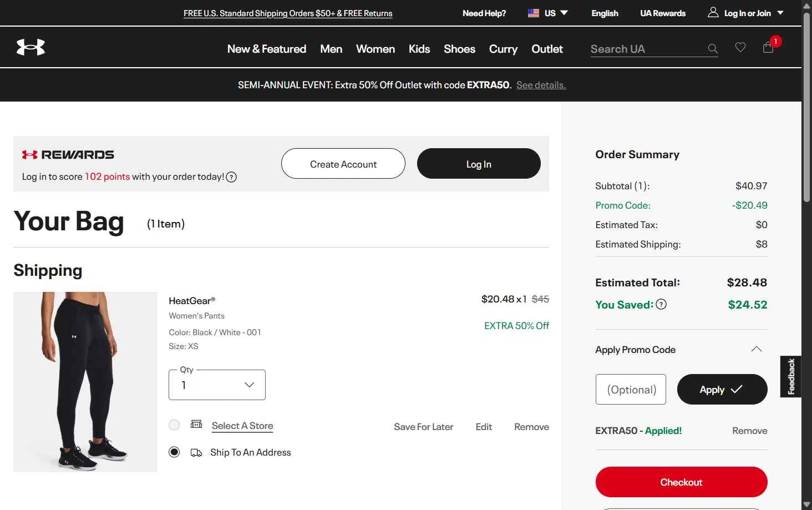Click the Log In button in rewards banner
Viewport: 812px width, 510px height.
click(x=479, y=164)
